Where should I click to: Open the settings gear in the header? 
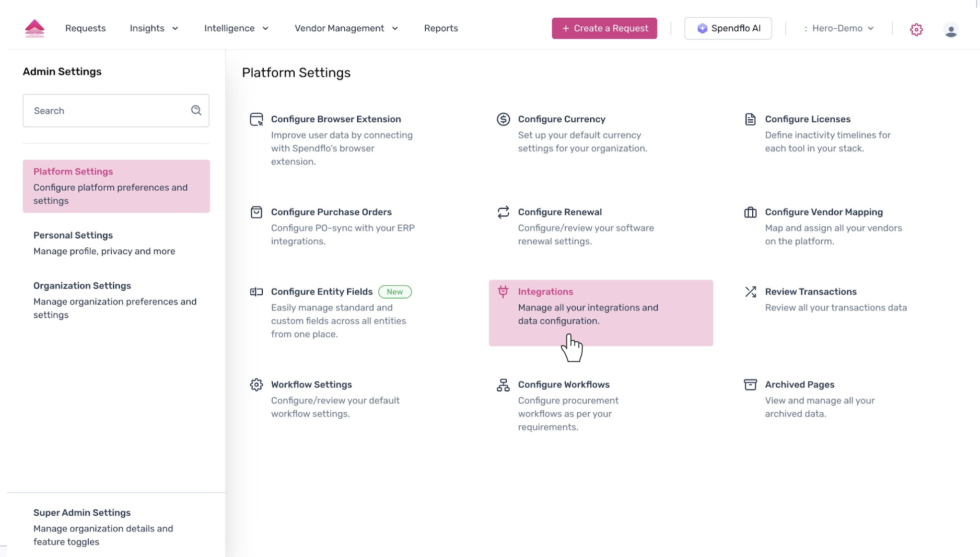(916, 29)
